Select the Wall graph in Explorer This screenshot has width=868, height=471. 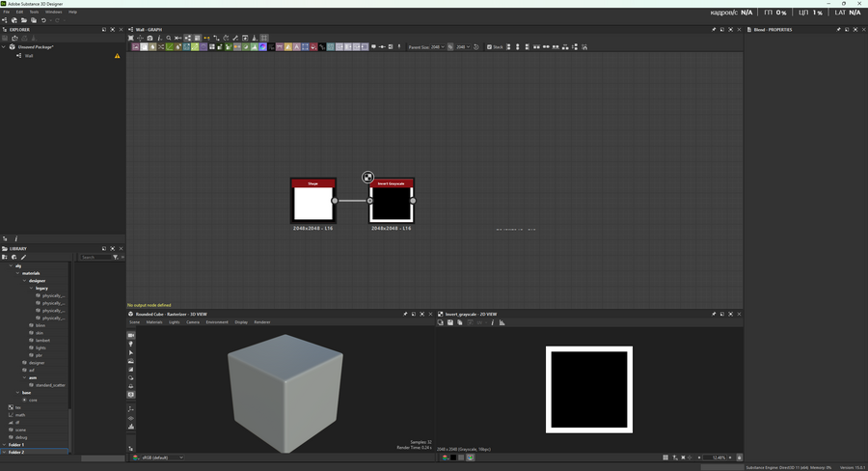[x=29, y=56]
